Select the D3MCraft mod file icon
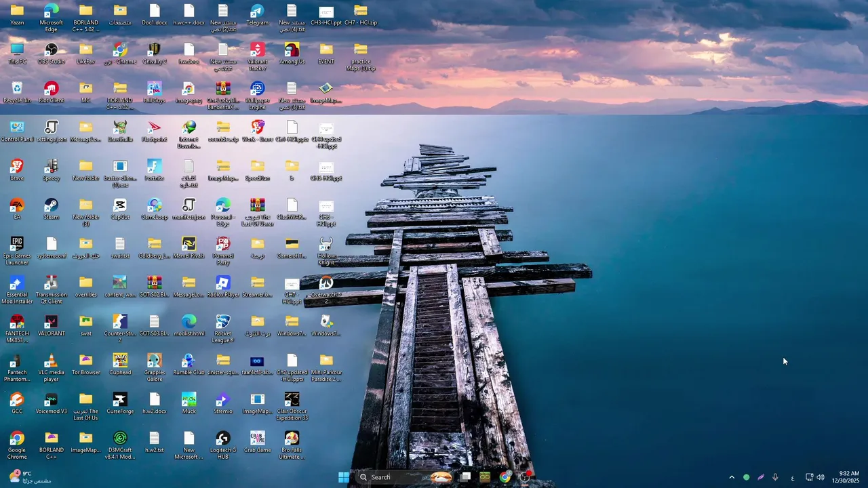Image resolution: width=868 pixels, height=488 pixels. click(120, 445)
